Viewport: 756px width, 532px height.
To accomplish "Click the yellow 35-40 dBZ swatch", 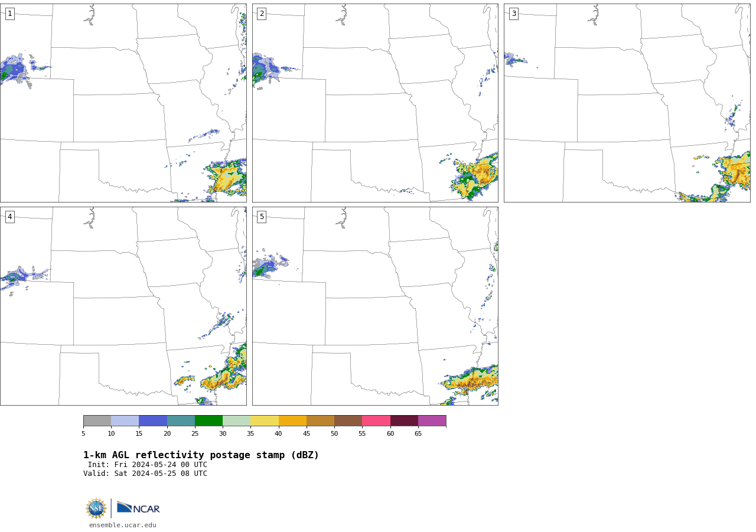I will point(265,421).
